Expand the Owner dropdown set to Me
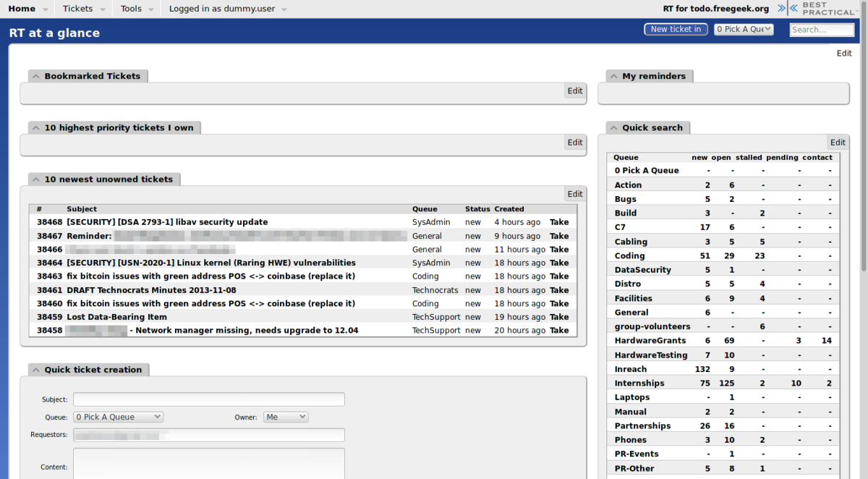Screen dimensions: 868x479 pyautogui.click(x=286, y=417)
